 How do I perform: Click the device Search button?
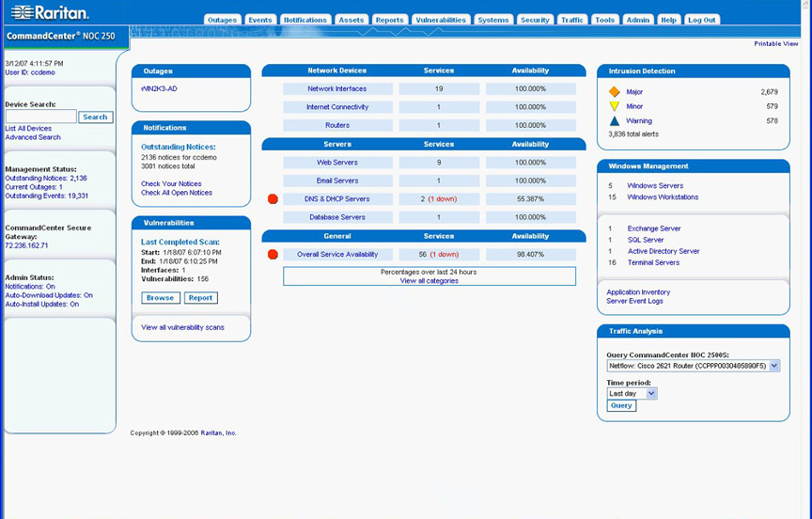(x=95, y=118)
